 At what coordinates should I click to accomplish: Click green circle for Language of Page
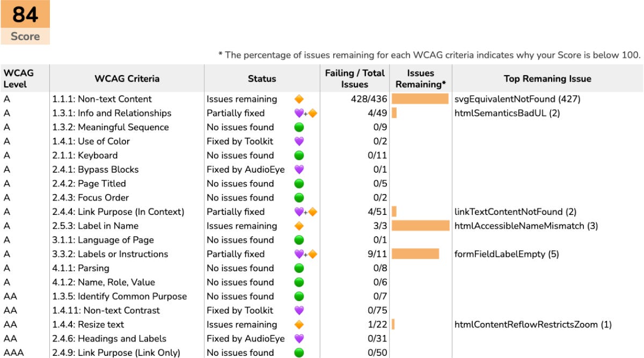click(x=299, y=240)
